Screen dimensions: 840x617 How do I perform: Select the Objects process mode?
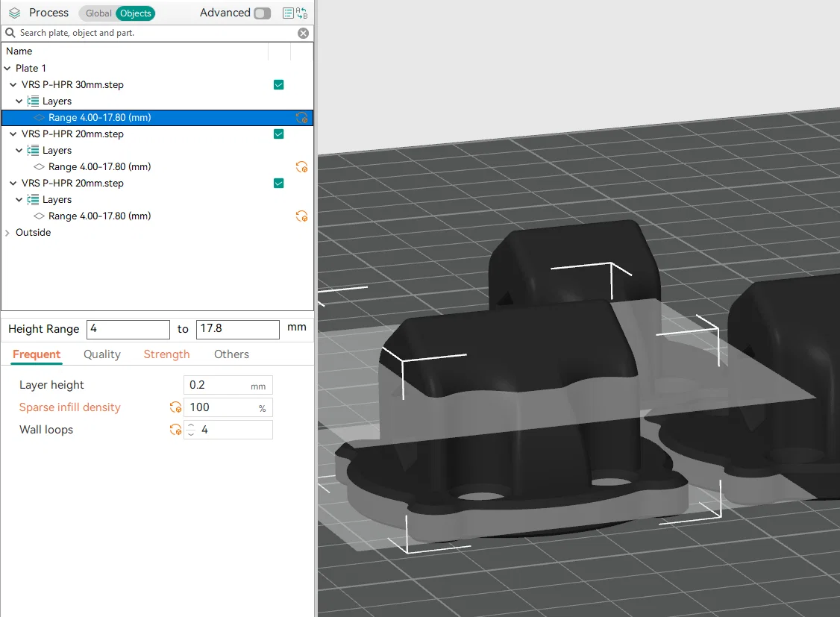[x=136, y=13]
